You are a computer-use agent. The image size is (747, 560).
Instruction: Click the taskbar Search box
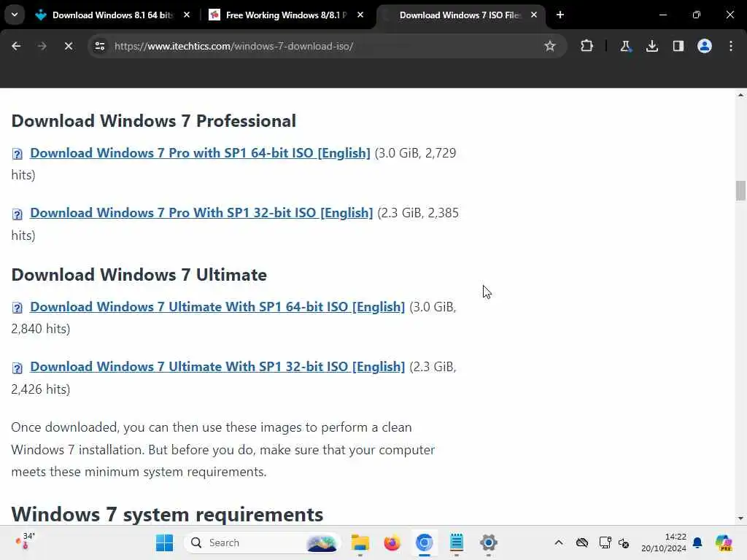click(262, 542)
